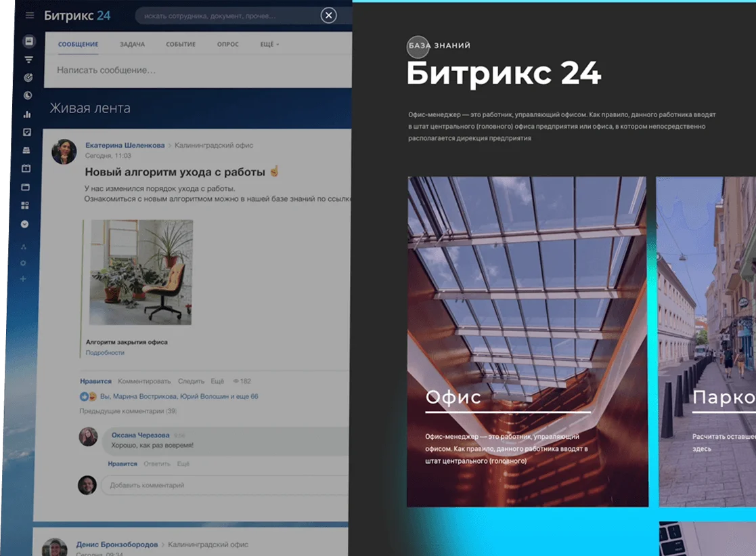Image resolution: width=756 pixels, height=556 pixels.
Task: Switch to the ЗАДАЧА tab
Action: tap(133, 44)
